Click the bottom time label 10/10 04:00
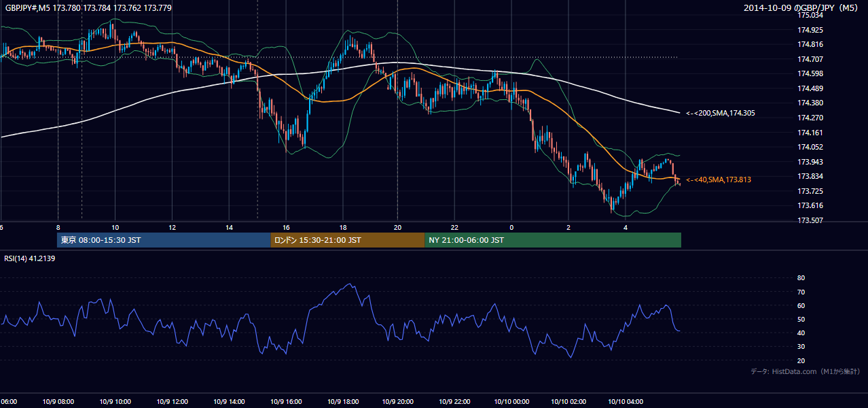868x408 pixels. [x=626, y=401]
